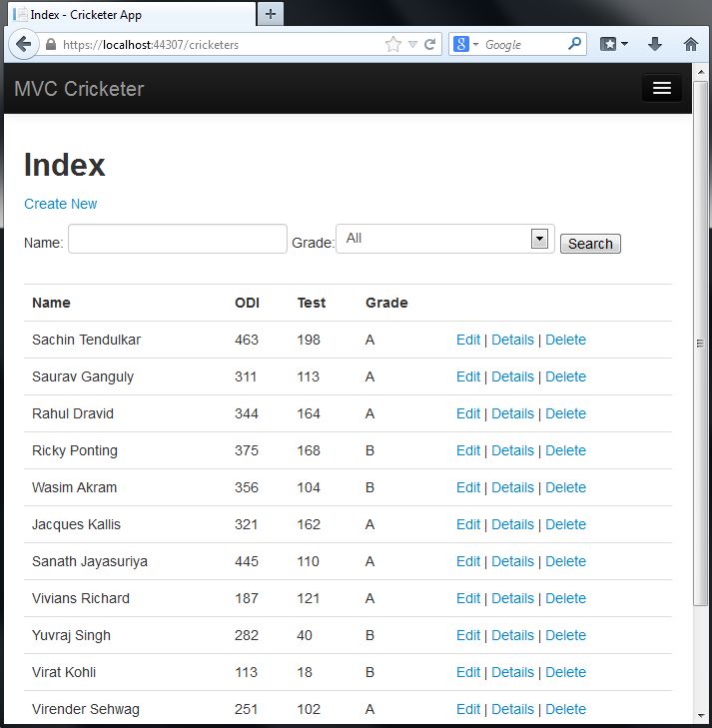Open the downloads arrow icon
The height and width of the screenshot is (728, 712).
pyautogui.click(x=655, y=45)
